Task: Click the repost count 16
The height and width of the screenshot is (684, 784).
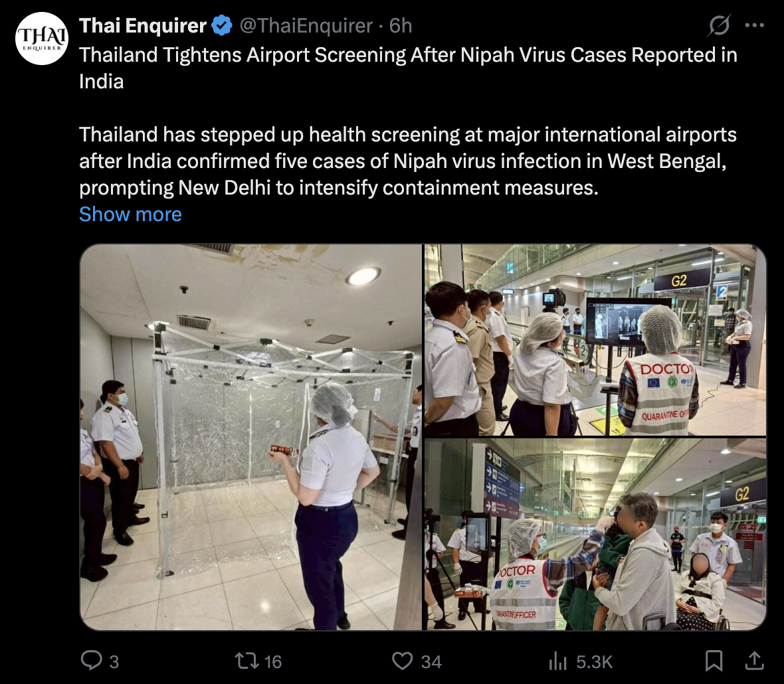Action: coord(273,661)
